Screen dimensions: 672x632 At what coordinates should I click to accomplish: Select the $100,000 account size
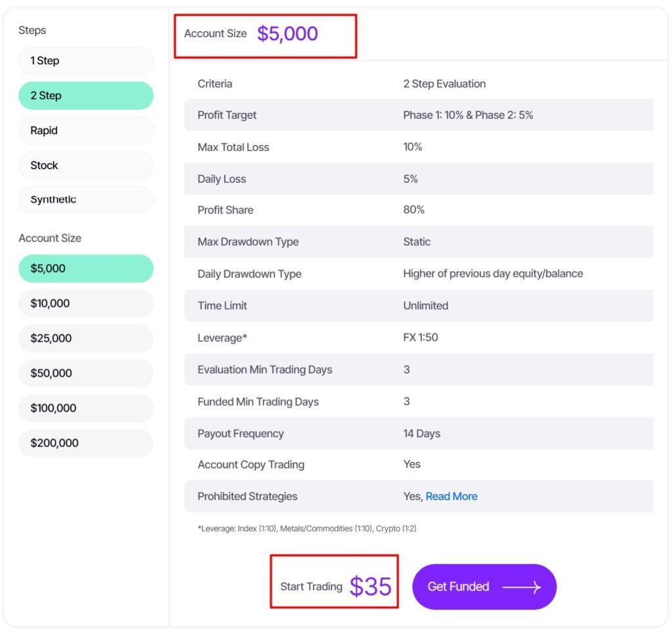tap(86, 408)
